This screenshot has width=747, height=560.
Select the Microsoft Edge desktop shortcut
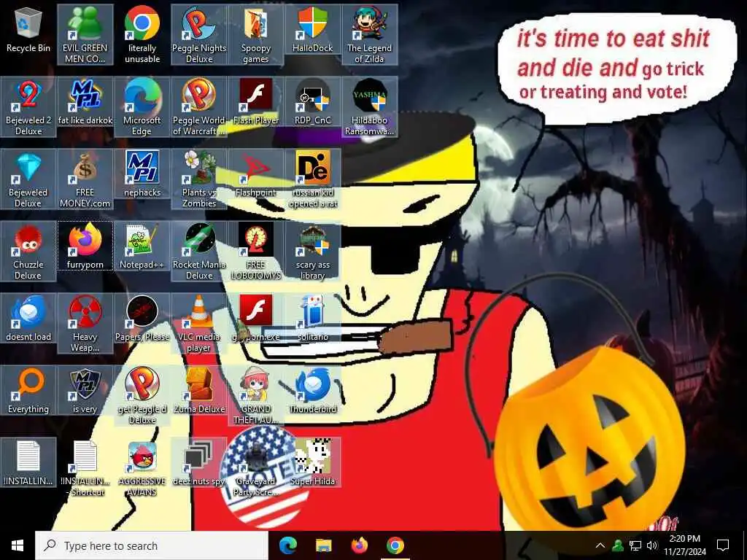point(142,106)
